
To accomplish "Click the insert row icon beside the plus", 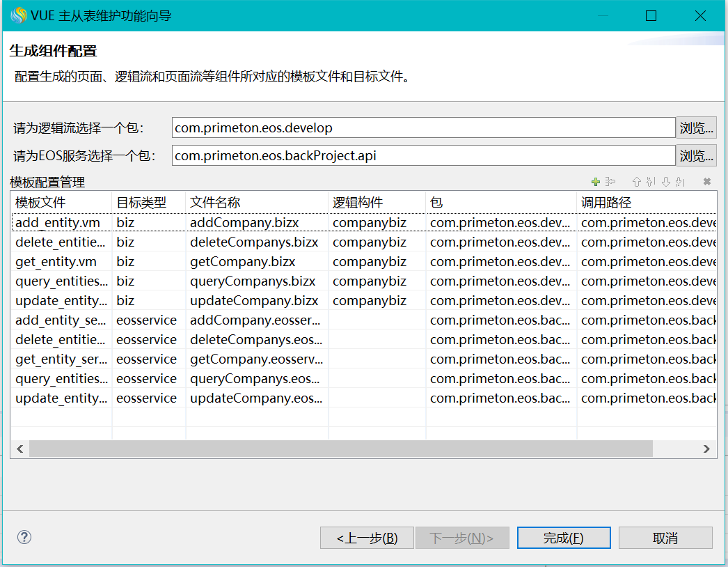I will (x=610, y=182).
